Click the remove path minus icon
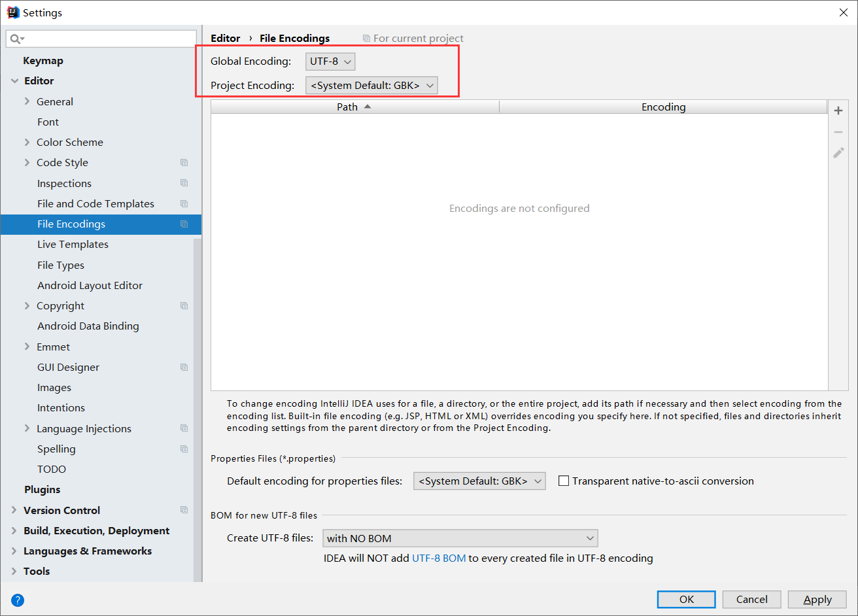 point(838,132)
